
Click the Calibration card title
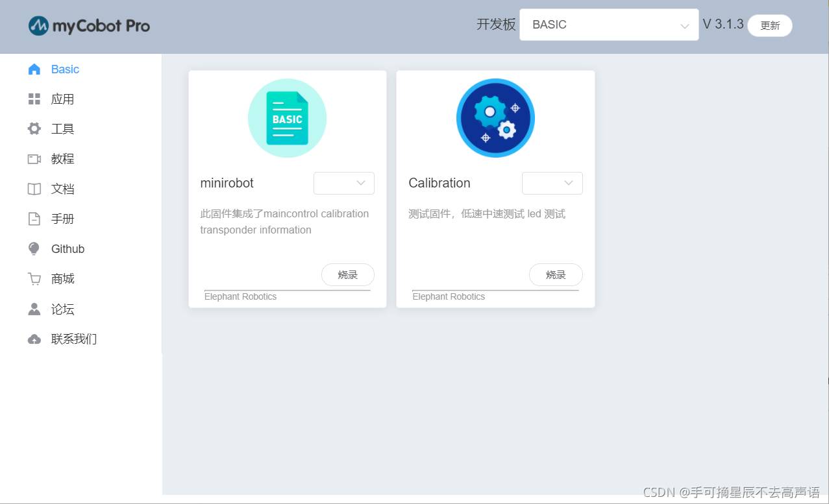pyautogui.click(x=439, y=183)
